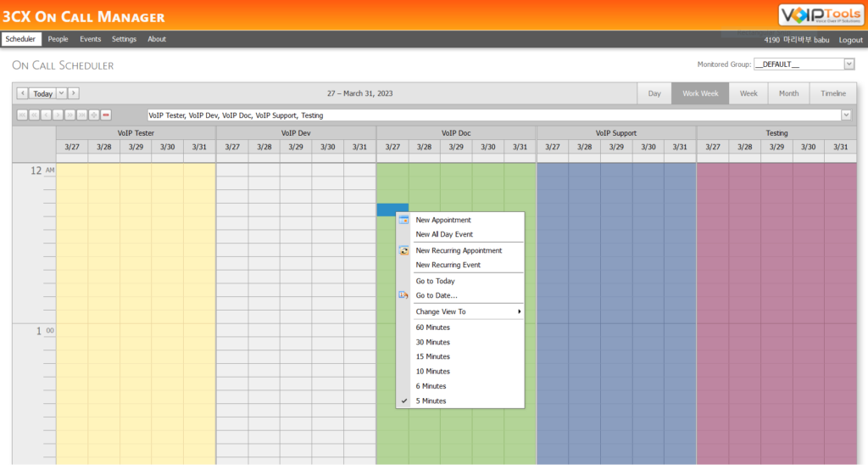Click the Testing resource header
This screenshot has width=868, height=465.
click(776, 133)
